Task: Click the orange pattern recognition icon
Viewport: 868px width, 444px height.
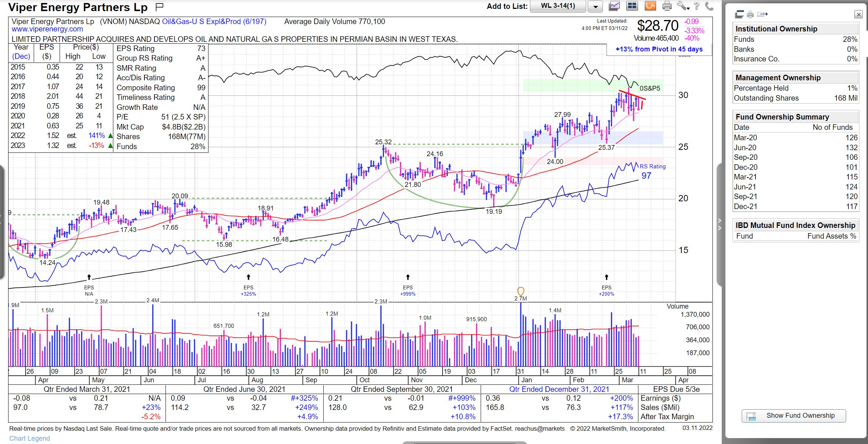Action: tap(650, 6)
